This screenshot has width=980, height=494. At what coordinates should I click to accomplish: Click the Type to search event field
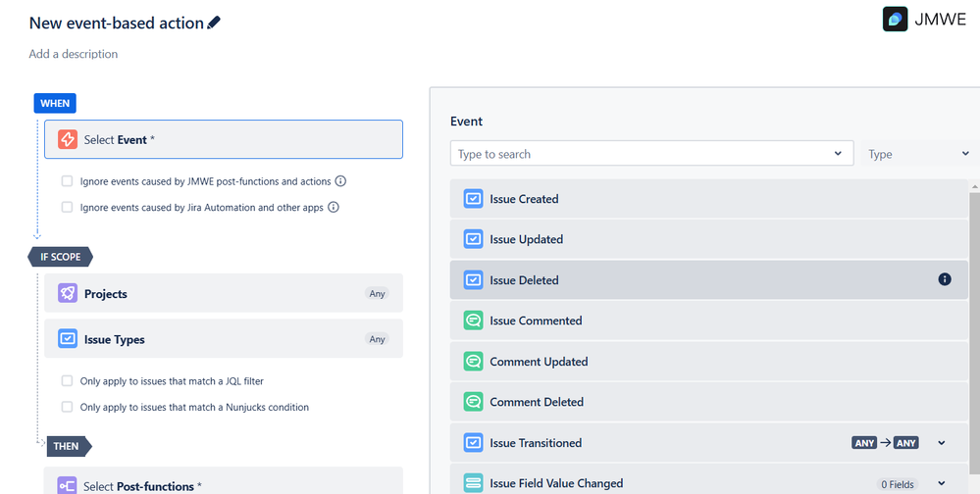[x=652, y=154]
